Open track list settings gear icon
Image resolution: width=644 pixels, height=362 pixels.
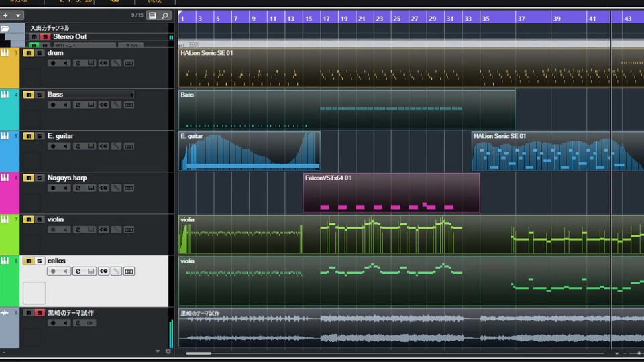pos(168,351)
